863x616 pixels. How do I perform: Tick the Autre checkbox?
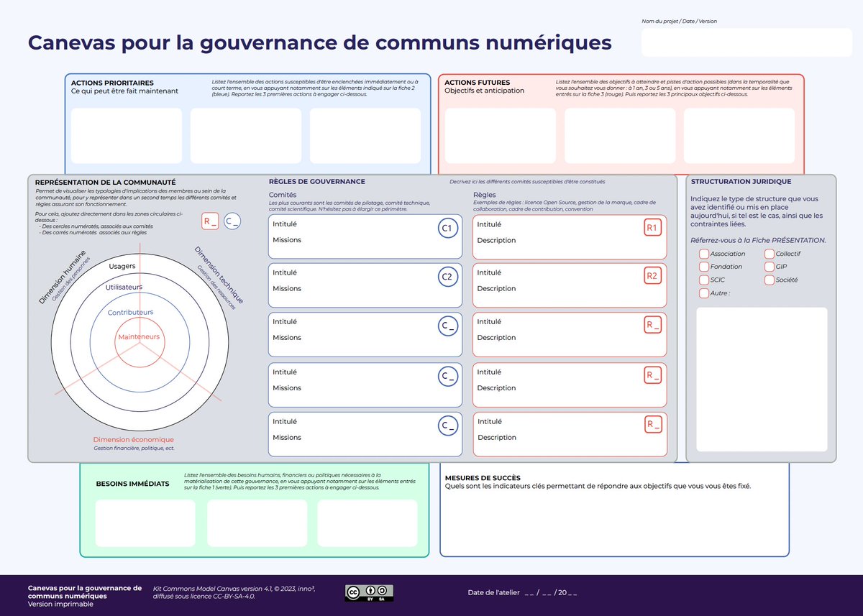point(703,293)
